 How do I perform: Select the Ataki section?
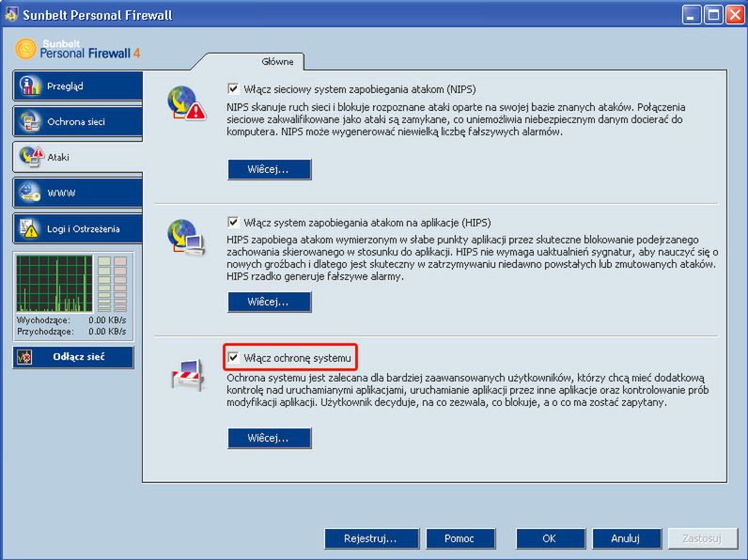[78, 157]
